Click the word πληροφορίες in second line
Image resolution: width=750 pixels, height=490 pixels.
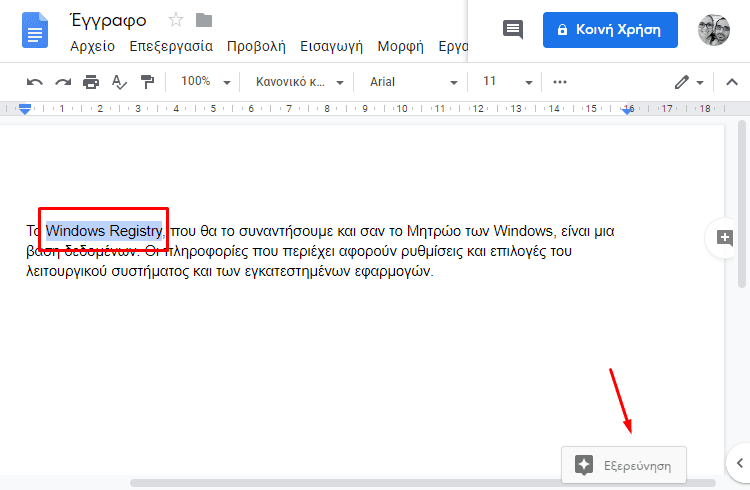206,251
